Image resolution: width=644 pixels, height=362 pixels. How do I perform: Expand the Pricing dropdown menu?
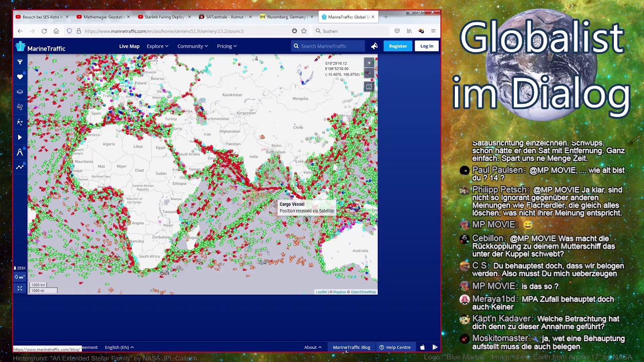227,46
